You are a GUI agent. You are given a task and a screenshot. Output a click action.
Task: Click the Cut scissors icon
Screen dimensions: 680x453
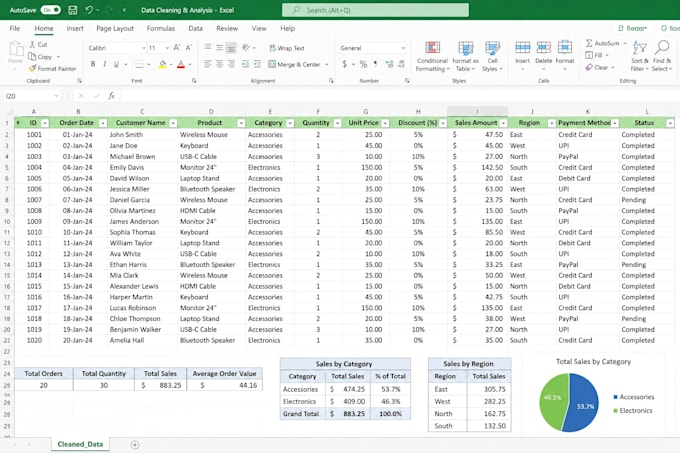[32, 44]
